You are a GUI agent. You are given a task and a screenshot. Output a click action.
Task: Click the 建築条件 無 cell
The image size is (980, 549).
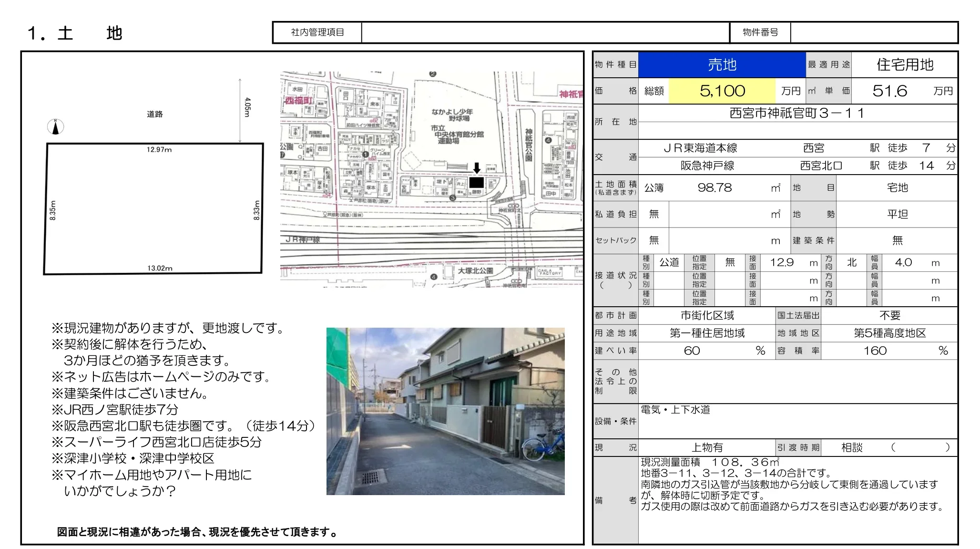[x=898, y=241]
